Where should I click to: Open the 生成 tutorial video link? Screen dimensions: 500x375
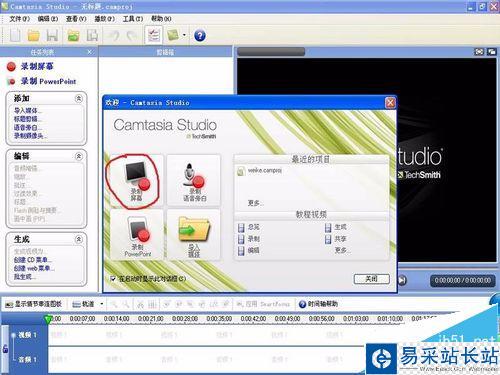coord(336,227)
